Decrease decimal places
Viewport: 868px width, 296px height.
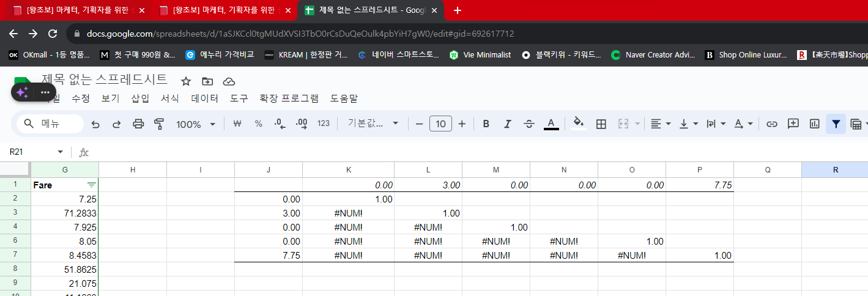[280, 124]
